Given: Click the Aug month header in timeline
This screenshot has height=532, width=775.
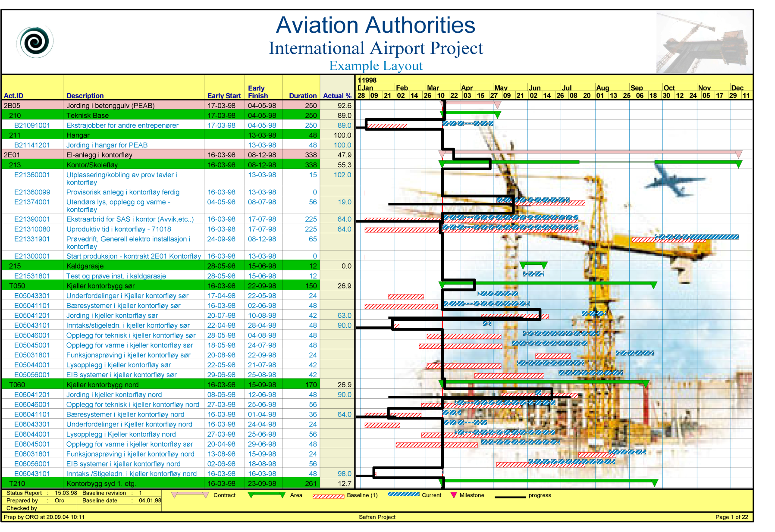Looking at the screenshot, I should [602, 88].
